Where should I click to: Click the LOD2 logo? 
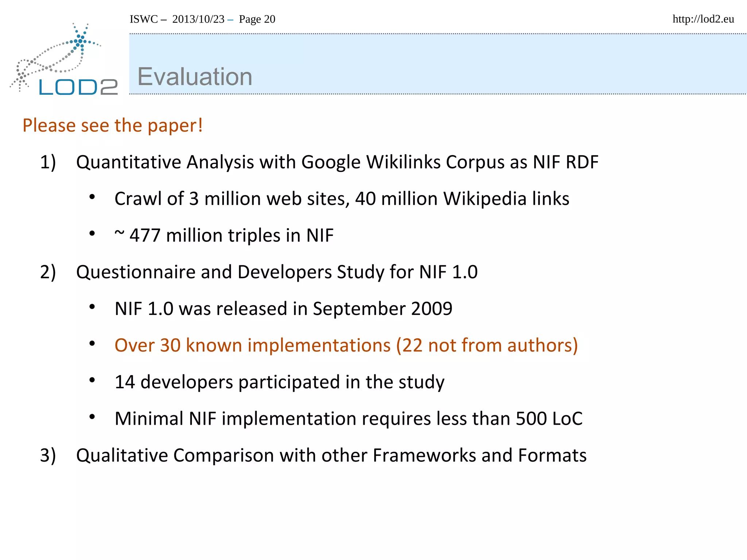pyautogui.click(x=78, y=87)
